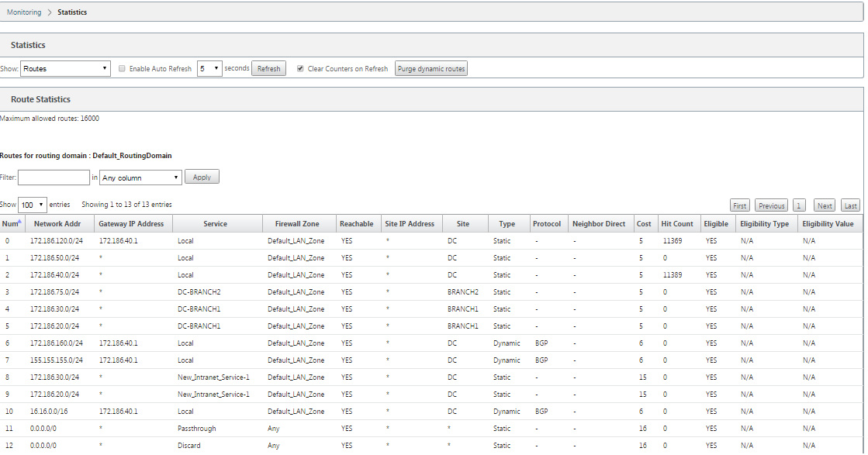Uncheck Clear Counters on Refresh
868x455 pixels.
pos(300,68)
